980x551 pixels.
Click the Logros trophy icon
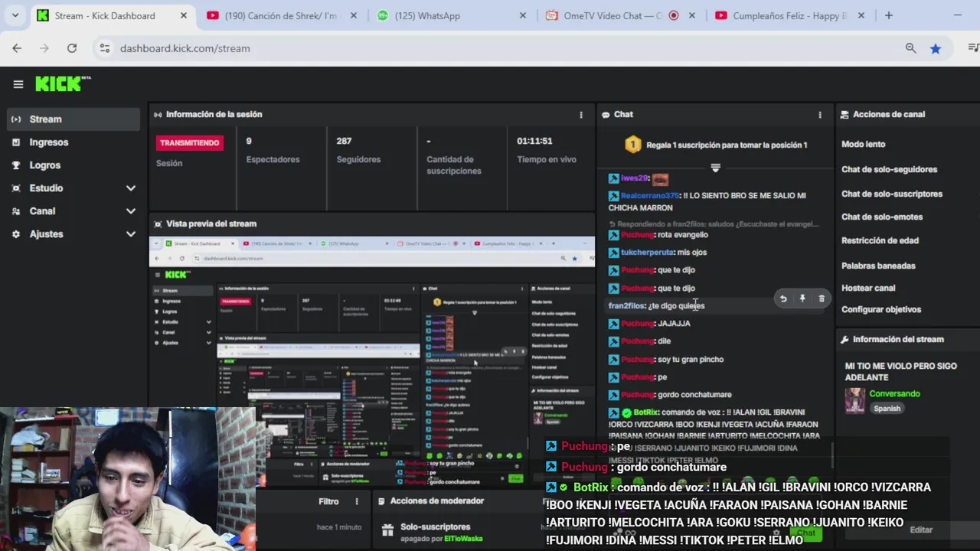[x=16, y=165]
